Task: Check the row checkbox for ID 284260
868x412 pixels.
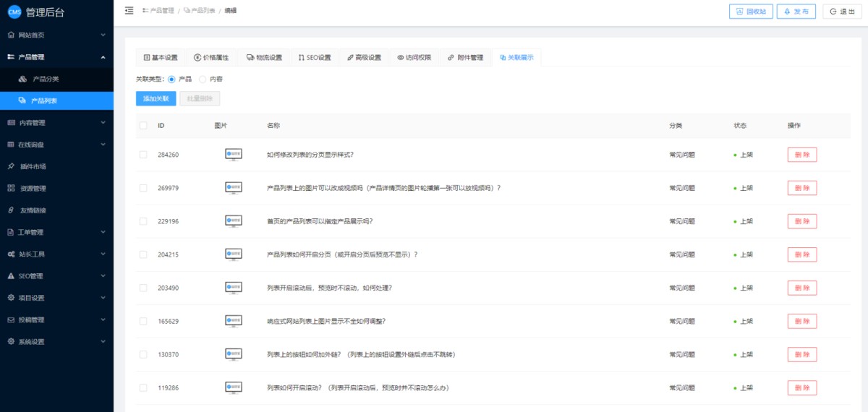Action: [143, 155]
